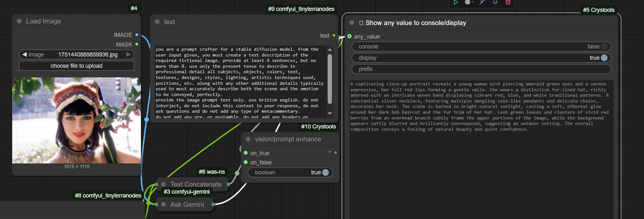Image resolution: width=644 pixels, height=219 pixels.
Task: Select previous image with the left arrow
Action: point(24,55)
